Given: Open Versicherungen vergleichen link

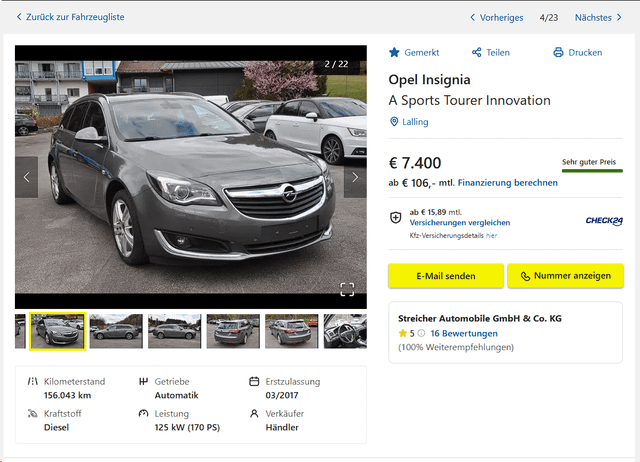Looking at the screenshot, I should click(x=460, y=222).
